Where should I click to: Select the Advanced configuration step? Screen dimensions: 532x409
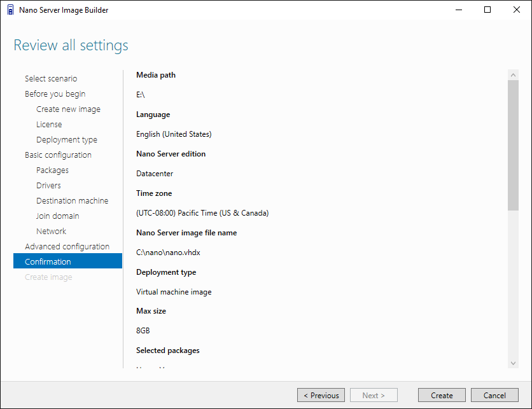pyautogui.click(x=67, y=247)
